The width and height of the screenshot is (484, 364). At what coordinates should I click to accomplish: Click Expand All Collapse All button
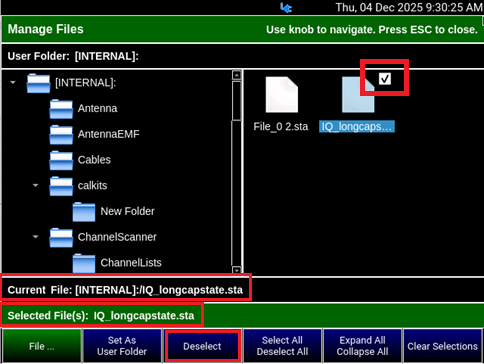pos(362,346)
